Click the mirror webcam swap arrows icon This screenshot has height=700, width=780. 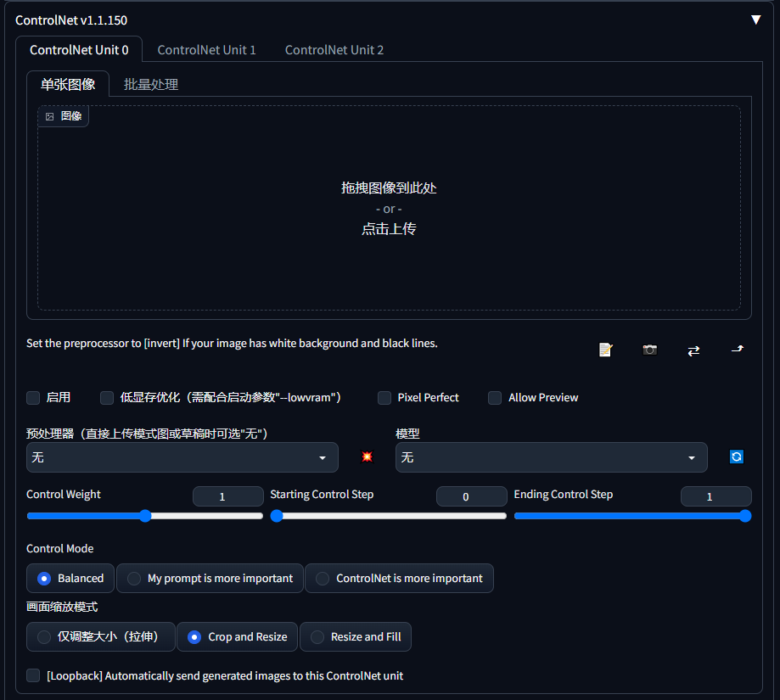coord(693,350)
